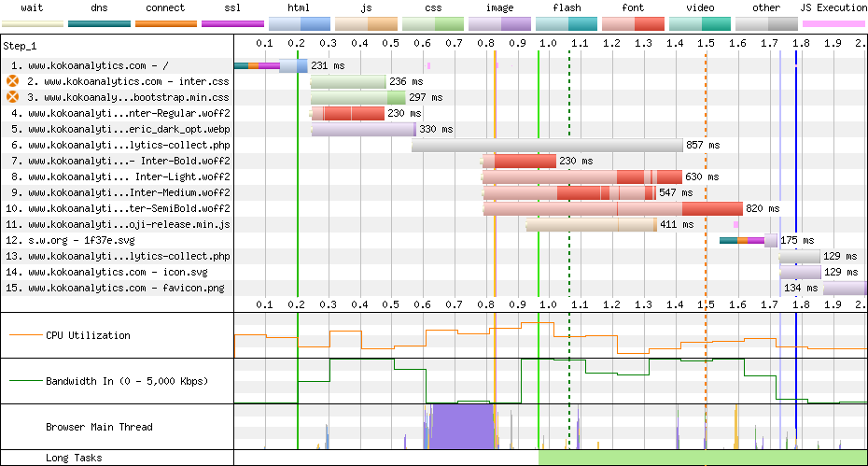
Task: Select request 4 nter-Regular.woff2 label
Action: pyautogui.click(x=120, y=113)
